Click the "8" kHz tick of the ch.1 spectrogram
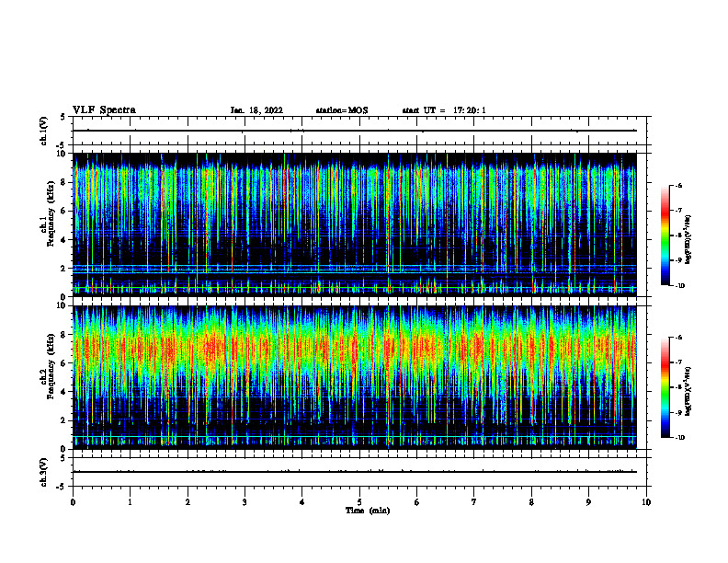Screen dimensions: 728x563 [63, 182]
